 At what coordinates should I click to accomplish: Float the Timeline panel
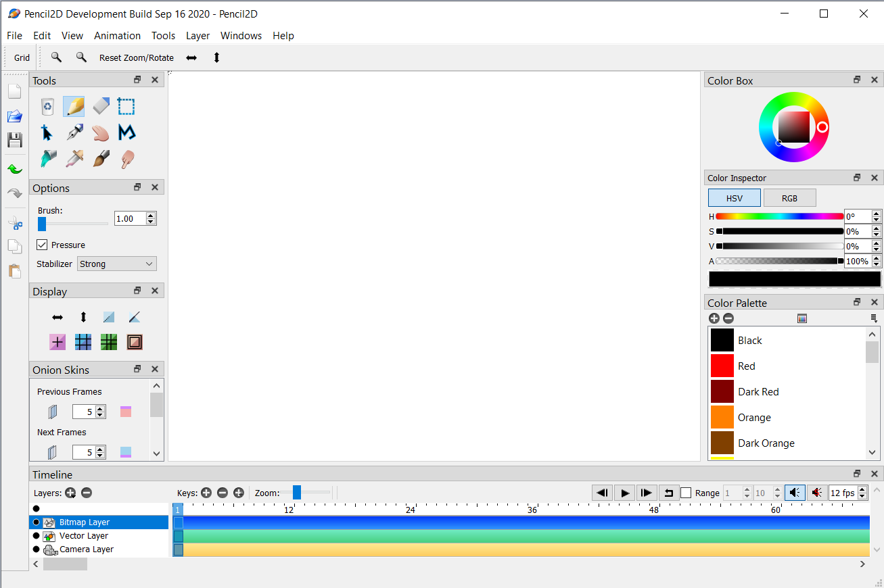coord(857,474)
